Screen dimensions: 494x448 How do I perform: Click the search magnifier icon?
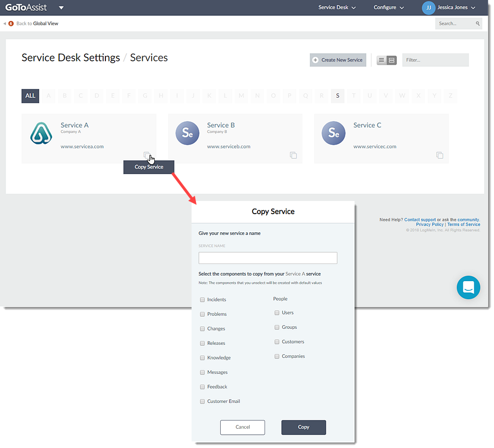478,24
